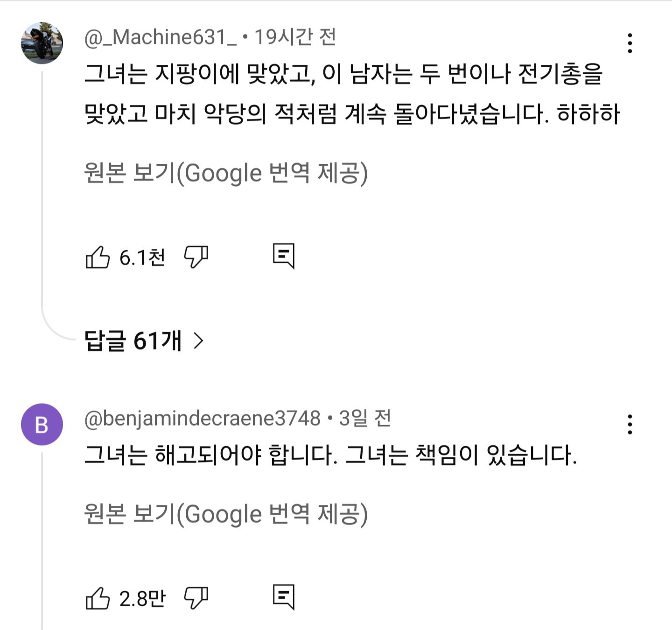Visit the @_Machine631_ channel username link

point(161,37)
